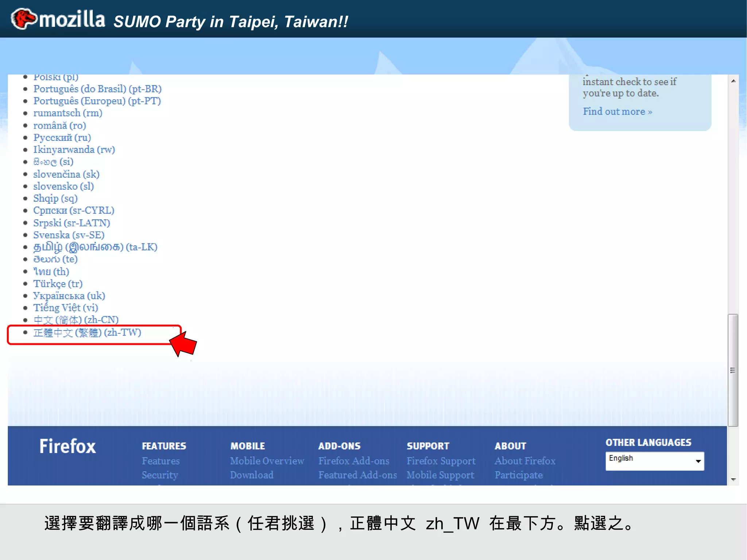Choose Русский (ru) language link
Screen dimensions: 747x560
click(x=62, y=138)
